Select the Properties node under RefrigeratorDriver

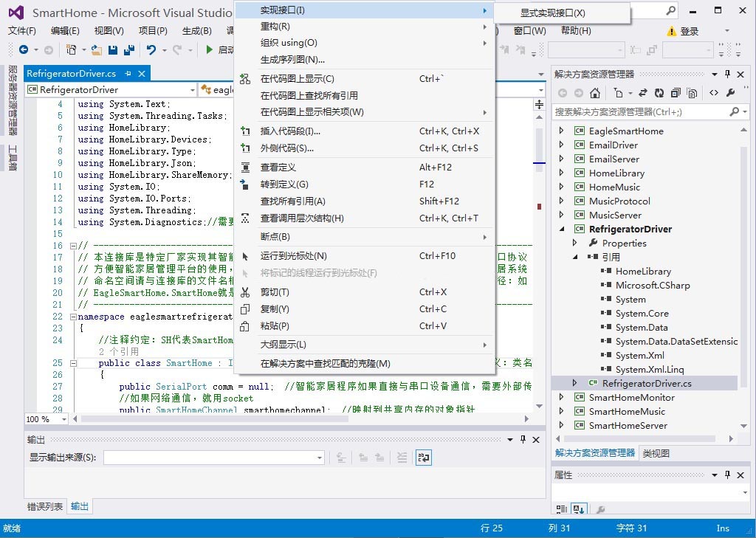coord(624,243)
